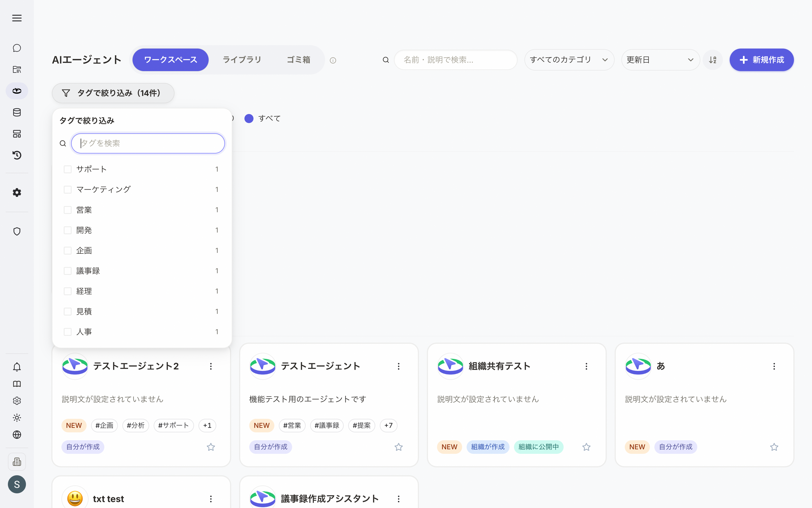
Task: Click the #営業 tag on テストエージェント
Action: click(x=292, y=425)
